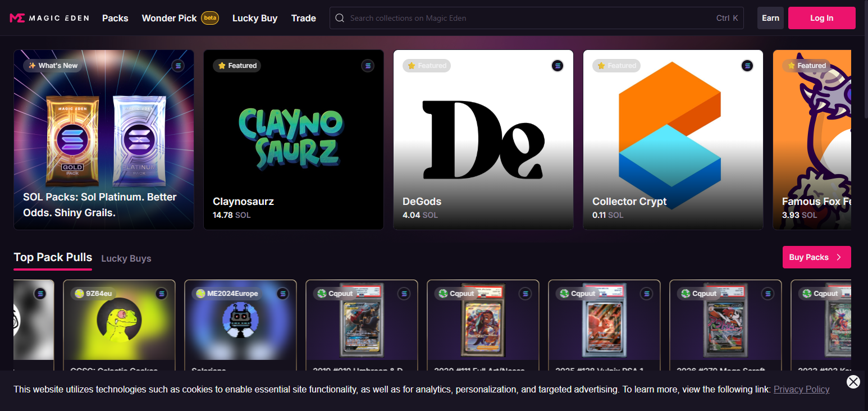Click the search magnifier icon
868x411 pixels.
click(x=340, y=18)
